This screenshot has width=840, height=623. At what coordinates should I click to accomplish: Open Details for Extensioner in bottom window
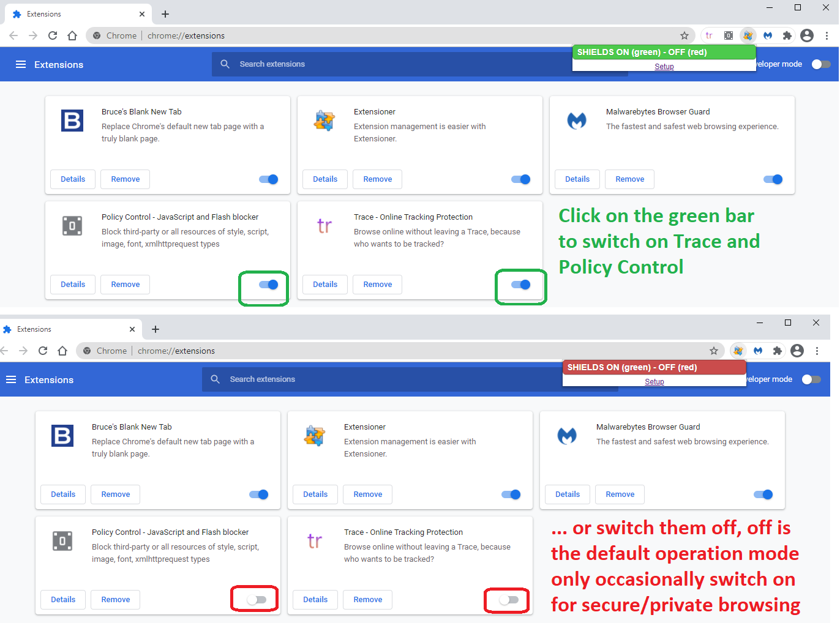(x=315, y=494)
